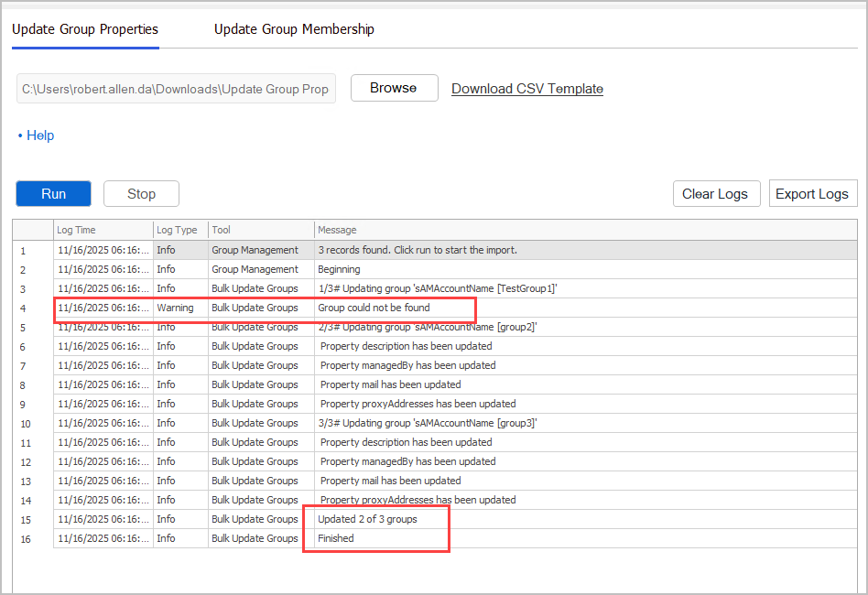The height and width of the screenshot is (595, 868).
Task: Select the 'Finished' log entry
Action: pos(336,538)
